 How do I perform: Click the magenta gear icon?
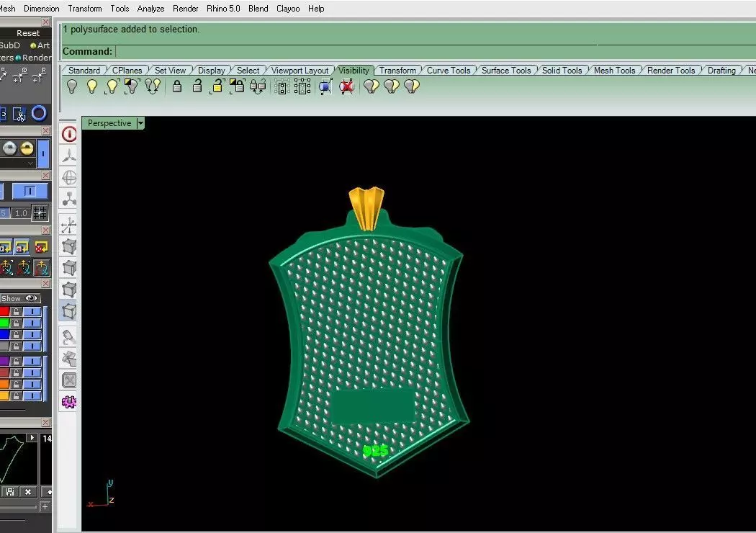(69, 402)
